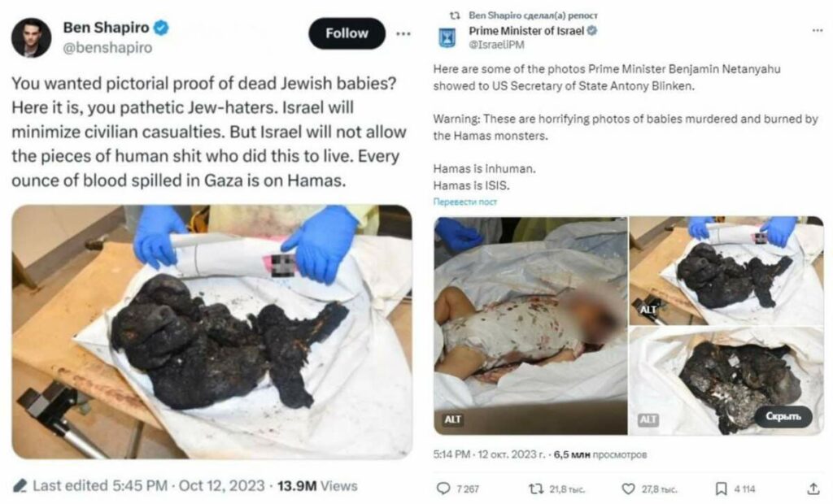The width and height of the screenshot is (833, 504).
Task: Like the post via the heart icon
Action: (627, 489)
